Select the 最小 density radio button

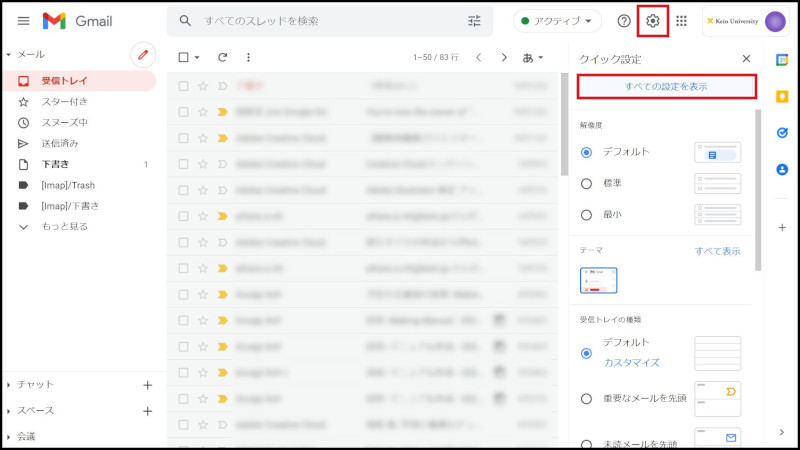tap(587, 214)
